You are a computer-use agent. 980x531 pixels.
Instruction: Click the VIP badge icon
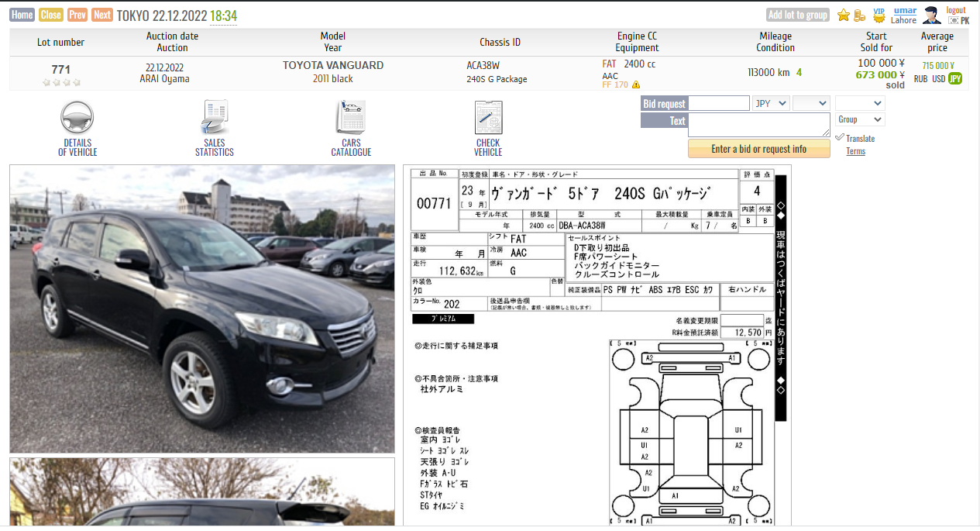pos(879,15)
